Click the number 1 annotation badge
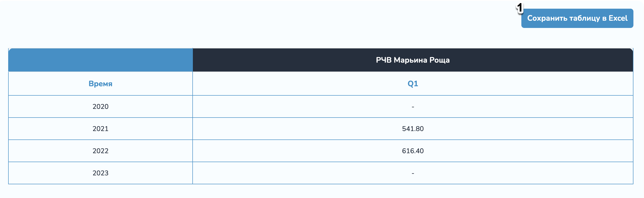The width and height of the screenshot is (644, 198). (519, 8)
